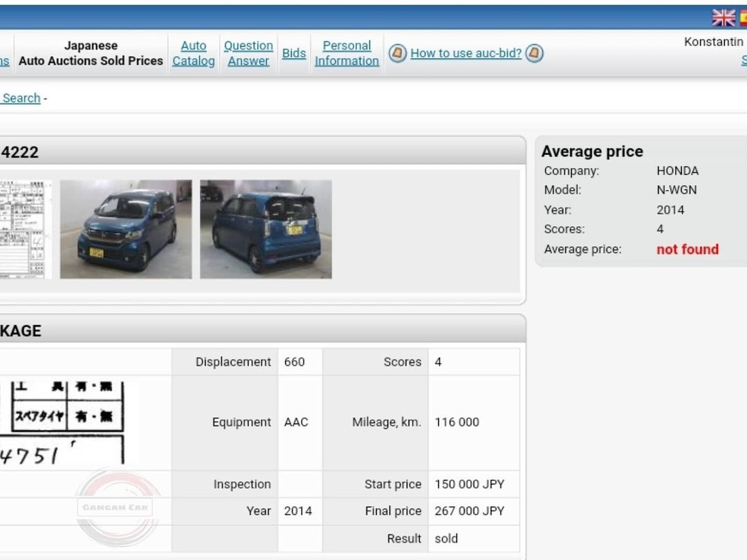View the front photo of blue Honda
747x560 pixels.
(x=126, y=229)
